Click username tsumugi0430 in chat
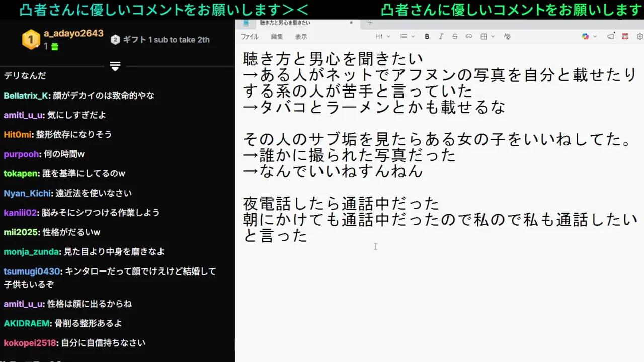The width and height of the screenshot is (644, 362). (33, 271)
